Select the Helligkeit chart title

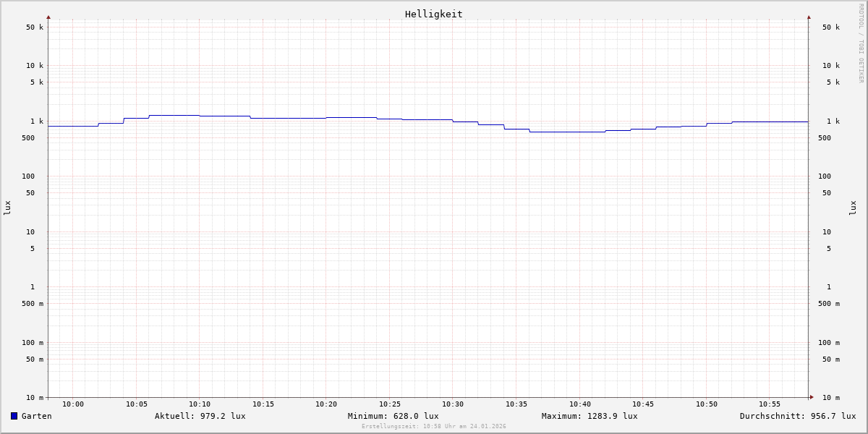click(x=433, y=14)
